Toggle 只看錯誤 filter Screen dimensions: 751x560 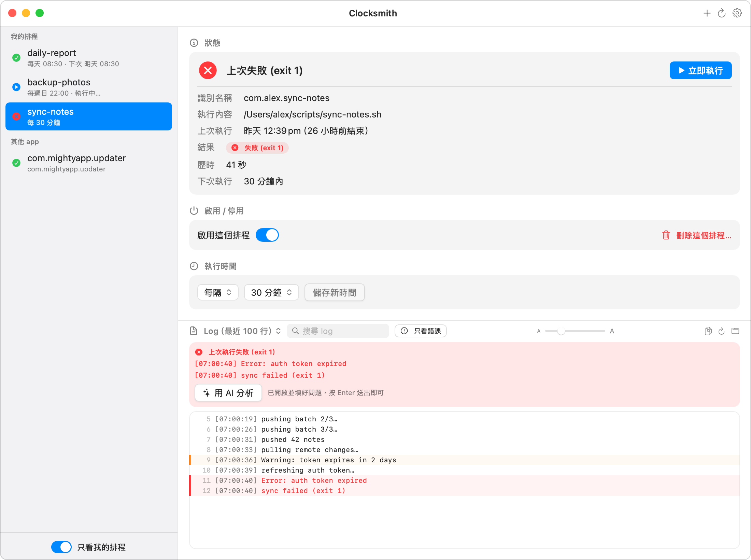pos(421,331)
